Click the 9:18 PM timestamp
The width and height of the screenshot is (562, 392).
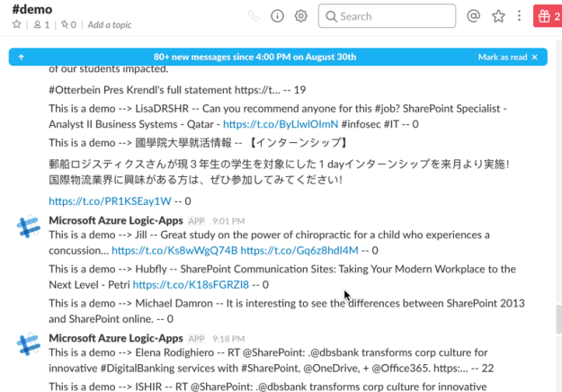(x=228, y=339)
